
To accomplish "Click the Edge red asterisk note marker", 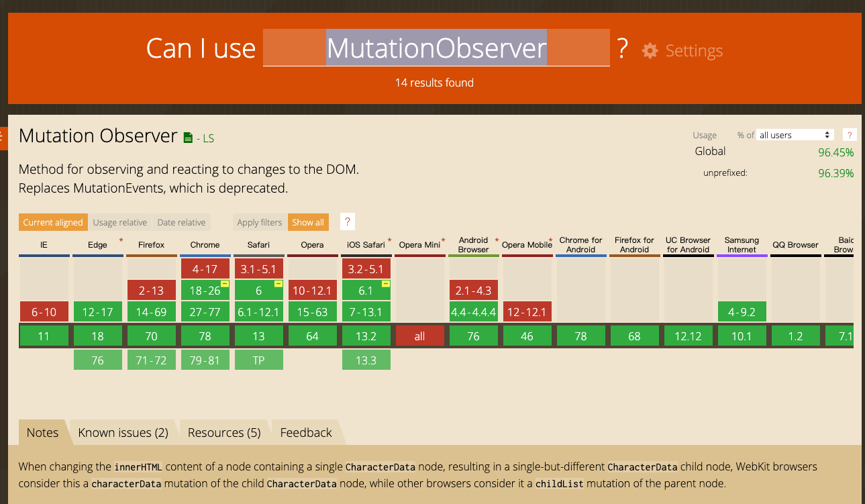I will coord(121,240).
